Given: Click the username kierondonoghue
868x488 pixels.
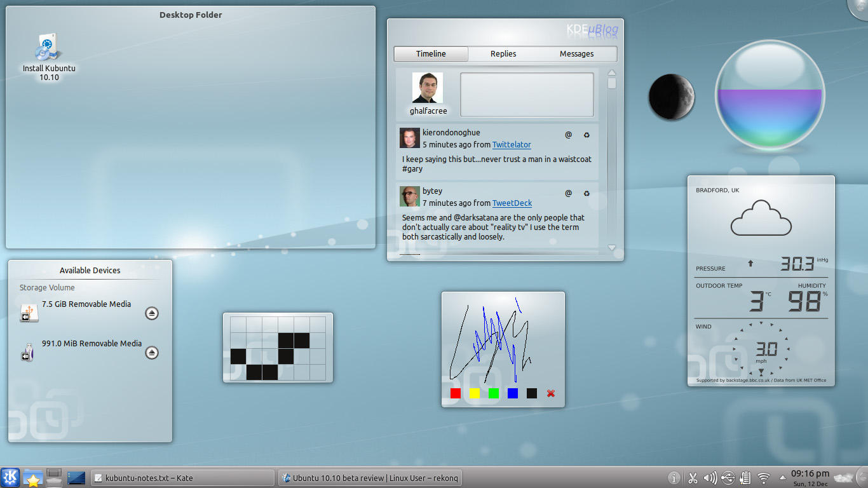Looking at the screenshot, I should (x=451, y=133).
